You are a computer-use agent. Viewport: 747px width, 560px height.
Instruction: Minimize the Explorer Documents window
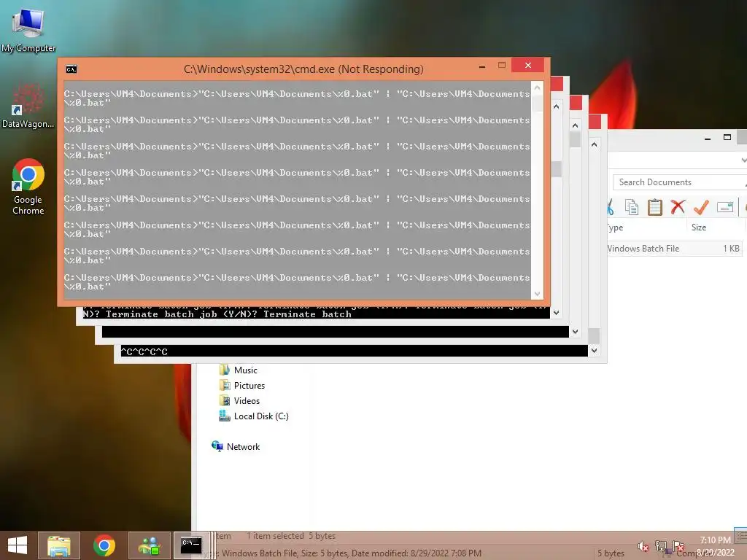[x=708, y=138]
